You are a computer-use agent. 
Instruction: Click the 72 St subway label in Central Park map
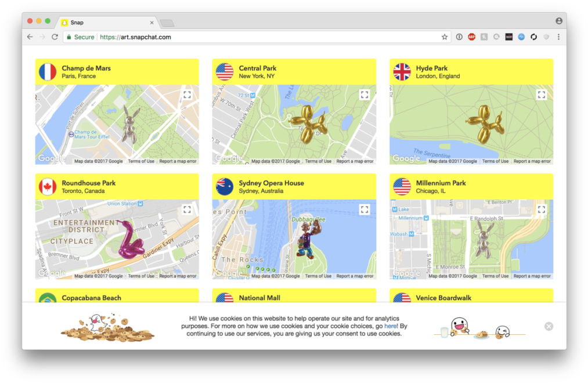click(246, 96)
